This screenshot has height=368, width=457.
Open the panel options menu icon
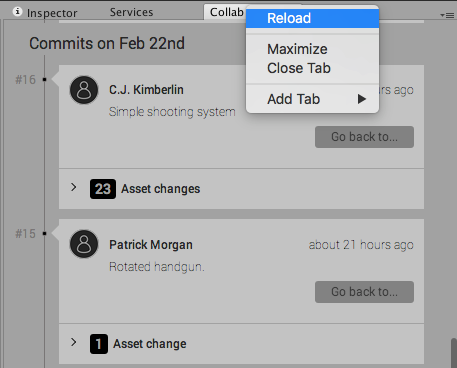tap(447, 15)
